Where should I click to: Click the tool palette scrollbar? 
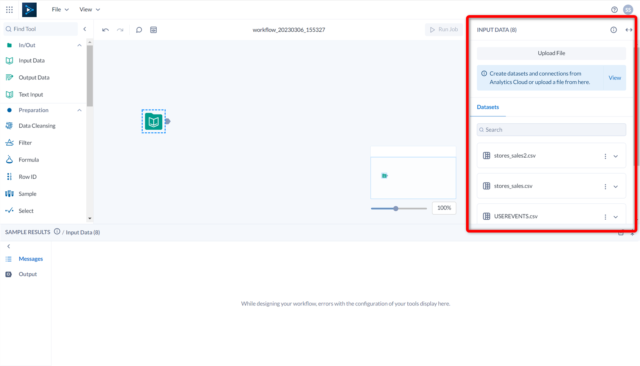click(x=90, y=75)
